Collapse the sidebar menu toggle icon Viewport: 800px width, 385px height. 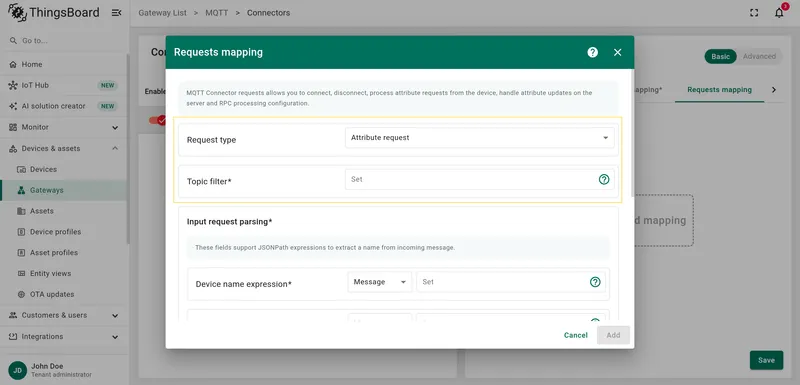pos(116,13)
